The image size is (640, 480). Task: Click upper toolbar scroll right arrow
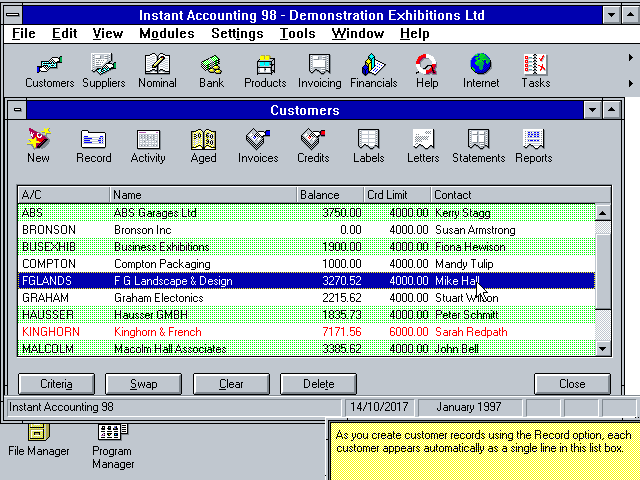click(631, 58)
